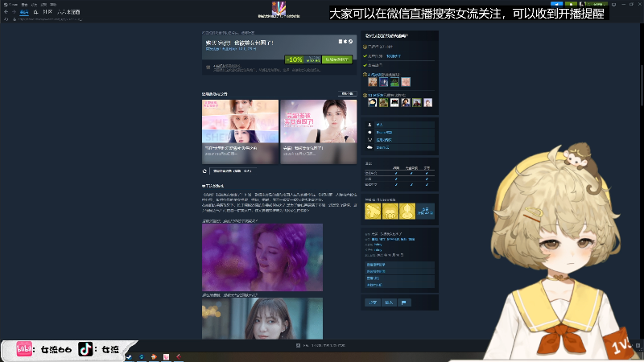Image resolution: width=644 pixels, height=362 pixels.
Task: Click the bordered button under the announcements
Action: pyautogui.click(x=233, y=171)
